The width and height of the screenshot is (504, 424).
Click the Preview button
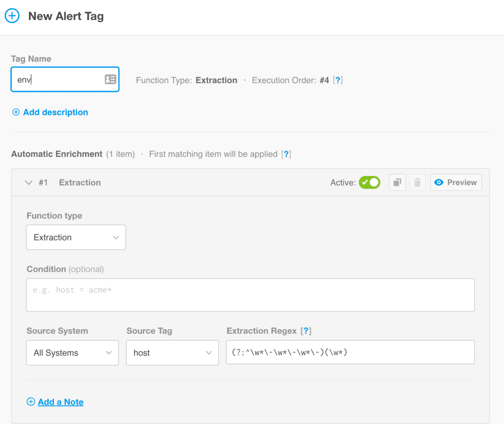coord(456,182)
